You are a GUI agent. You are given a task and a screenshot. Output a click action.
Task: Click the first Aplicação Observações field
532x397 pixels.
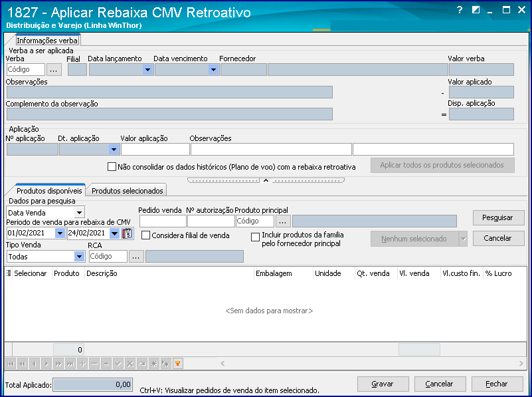click(271, 150)
